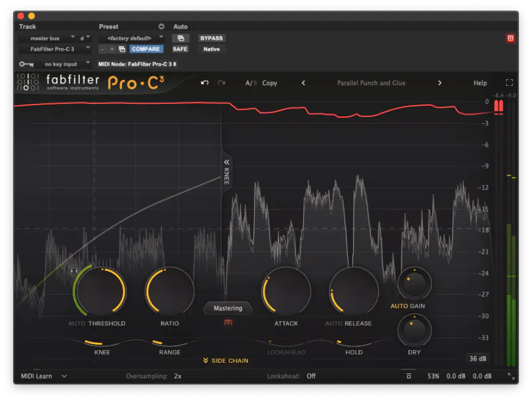The width and height of the screenshot is (532, 400).
Task: Click the output options icon in the bottom bar
Action: (409, 376)
